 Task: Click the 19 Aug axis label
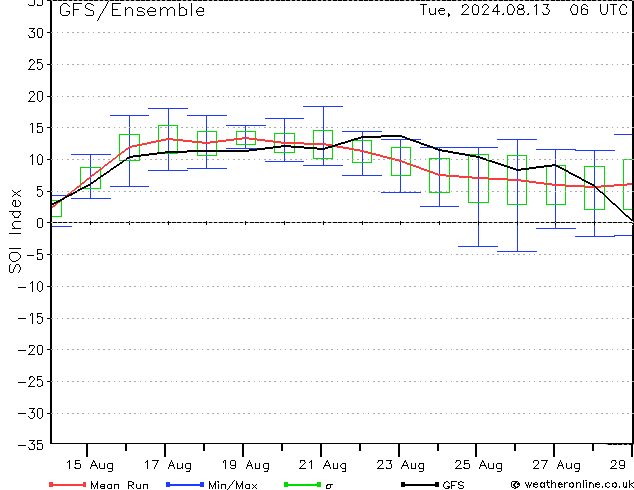(245, 465)
